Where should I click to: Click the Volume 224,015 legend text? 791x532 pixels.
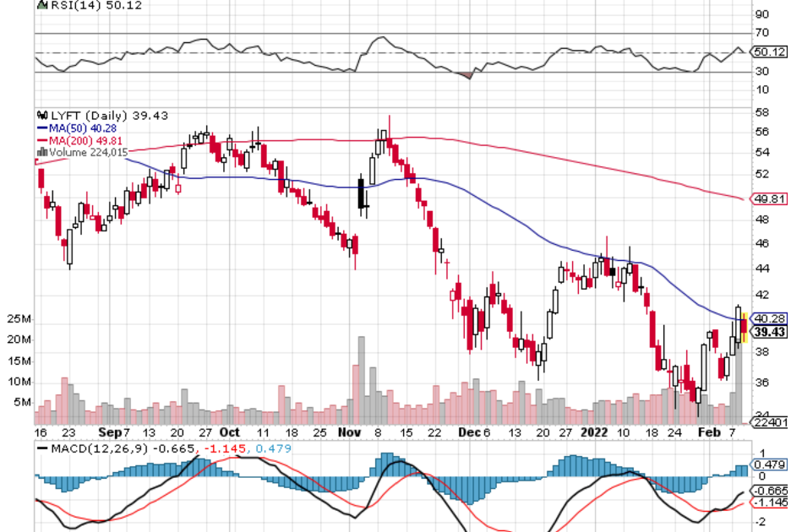point(83,152)
